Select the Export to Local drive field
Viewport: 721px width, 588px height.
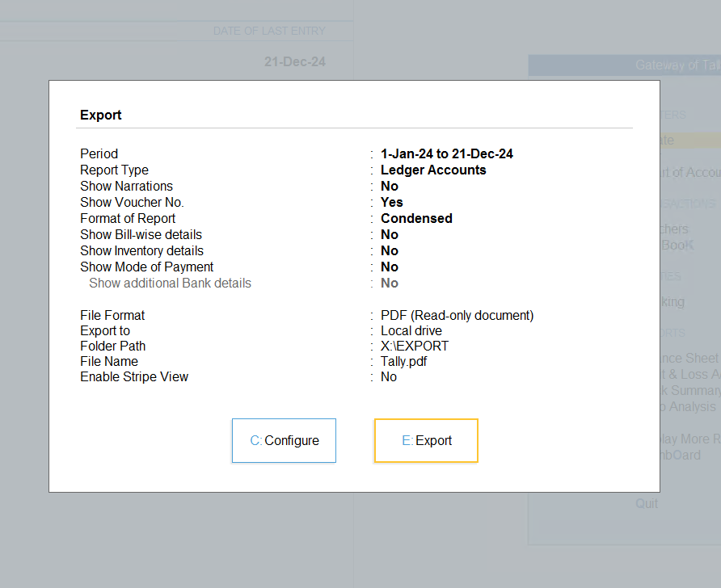411,330
